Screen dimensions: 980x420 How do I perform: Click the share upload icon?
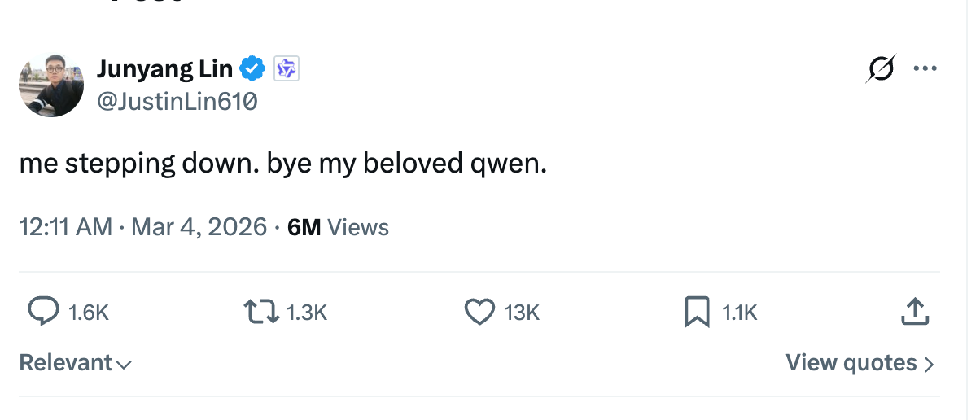(x=915, y=311)
